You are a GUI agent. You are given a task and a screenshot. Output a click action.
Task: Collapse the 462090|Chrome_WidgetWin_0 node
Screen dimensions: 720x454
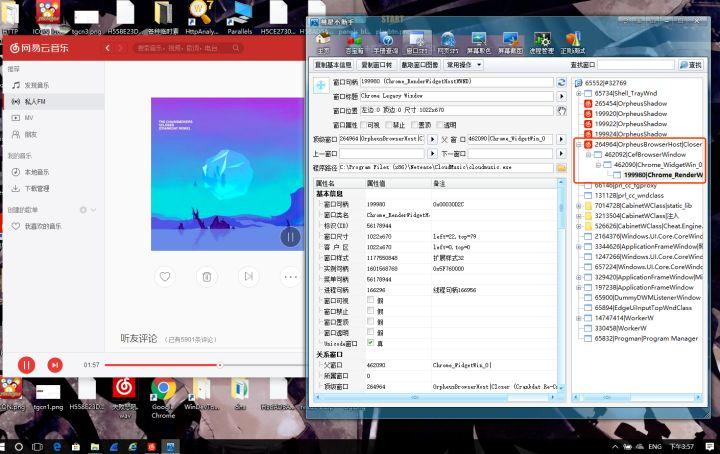click(598, 165)
